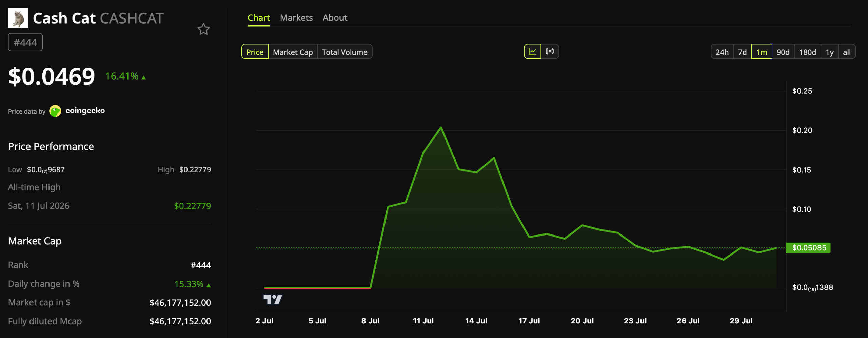The image size is (868, 338).
Task: Click the 23 Jul date label
Action: [635, 321]
